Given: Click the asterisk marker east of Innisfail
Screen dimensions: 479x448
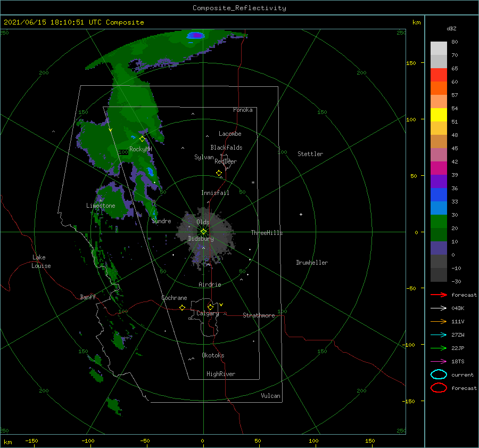Looking at the screenshot, I should pyautogui.click(x=253, y=183).
